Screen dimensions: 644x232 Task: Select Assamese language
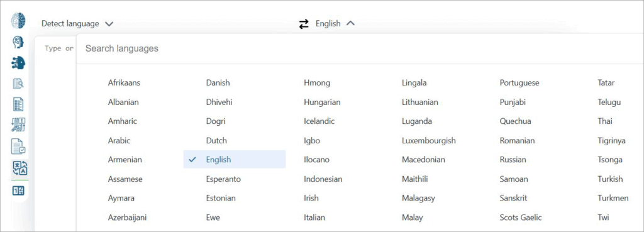tap(125, 179)
